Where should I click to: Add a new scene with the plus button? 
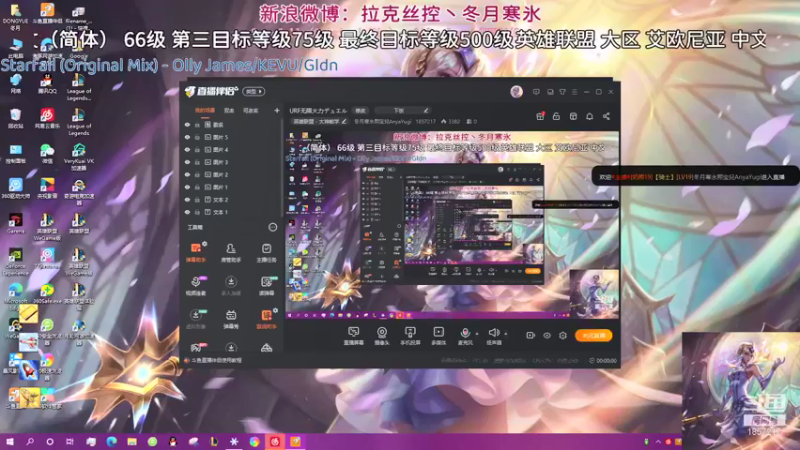277,110
